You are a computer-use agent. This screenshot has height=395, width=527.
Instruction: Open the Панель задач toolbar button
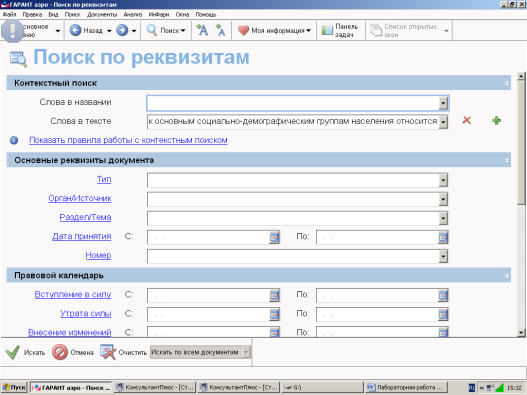coord(340,30)
